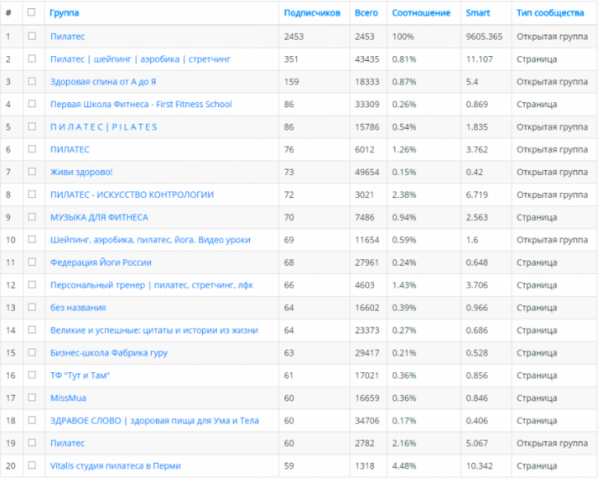Screen dimensions: 600x481
Task: Sort by Подписчиков column header
Action: point(312,13)
